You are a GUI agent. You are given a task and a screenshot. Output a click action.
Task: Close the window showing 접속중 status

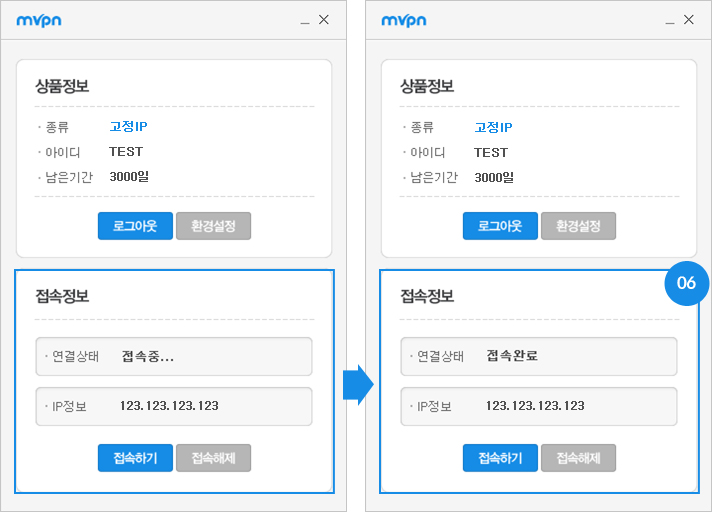tap(324, 20)
